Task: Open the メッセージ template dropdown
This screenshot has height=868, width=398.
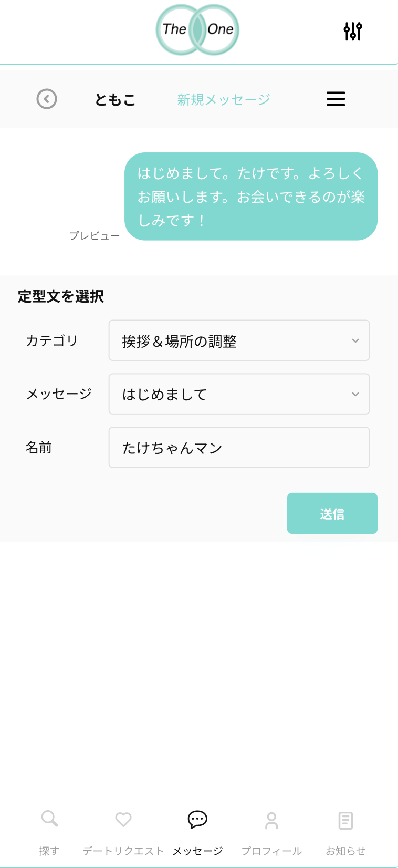Action: (x=239, y=394)
